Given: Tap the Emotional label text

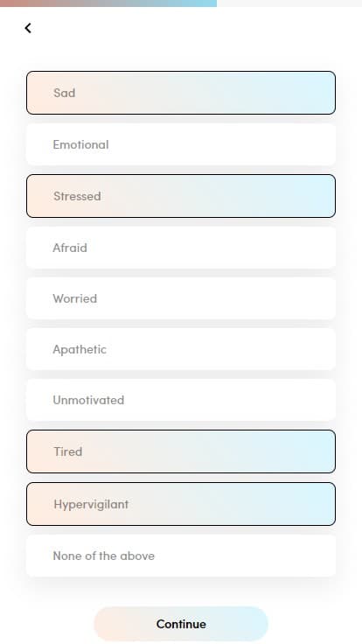Looking at the screenshot, I should point(80,144).
